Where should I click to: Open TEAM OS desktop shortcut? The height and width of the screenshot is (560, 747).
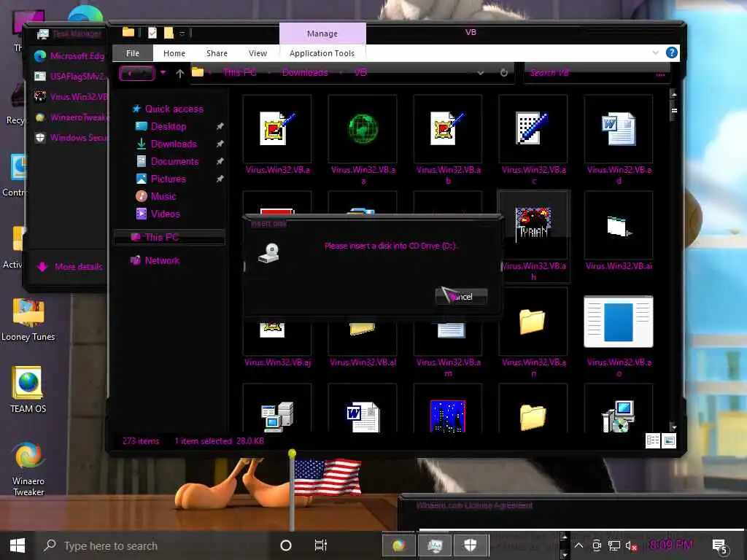click(28, 389)
